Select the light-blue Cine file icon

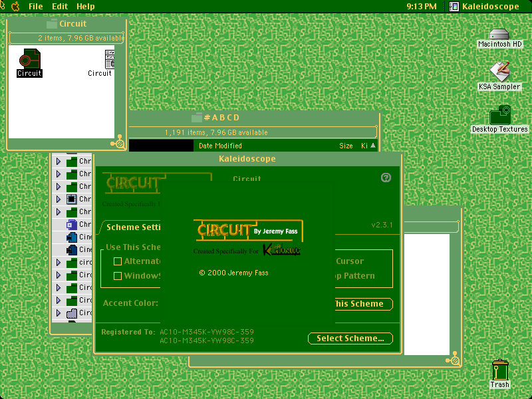(71, 237)
